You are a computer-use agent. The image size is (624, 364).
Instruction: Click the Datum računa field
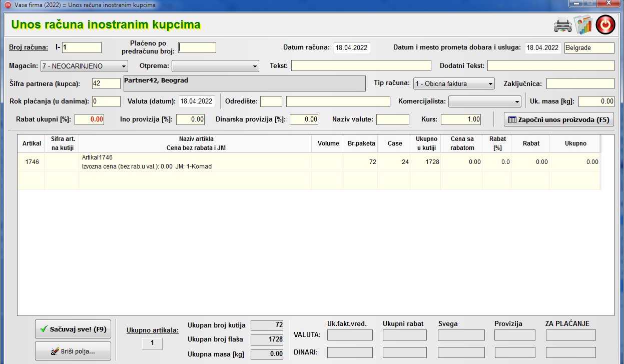tap(352, 48)
